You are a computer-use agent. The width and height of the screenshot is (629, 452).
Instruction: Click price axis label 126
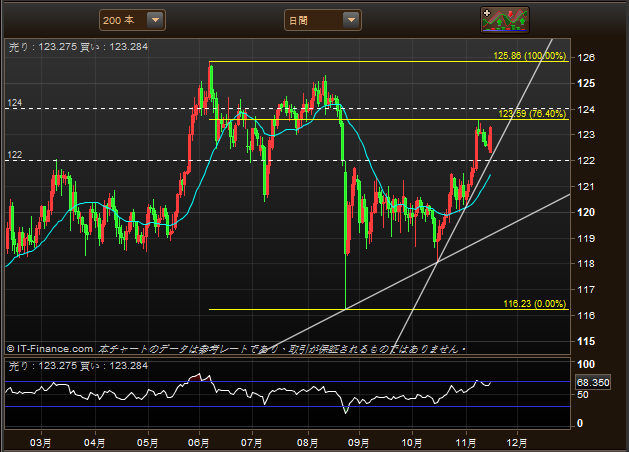(586, 57)
